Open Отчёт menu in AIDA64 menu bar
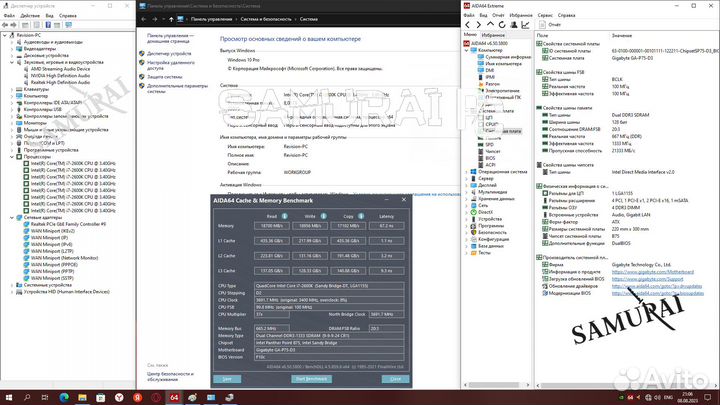This screenshot has height=405, width=720. point(498,15)
